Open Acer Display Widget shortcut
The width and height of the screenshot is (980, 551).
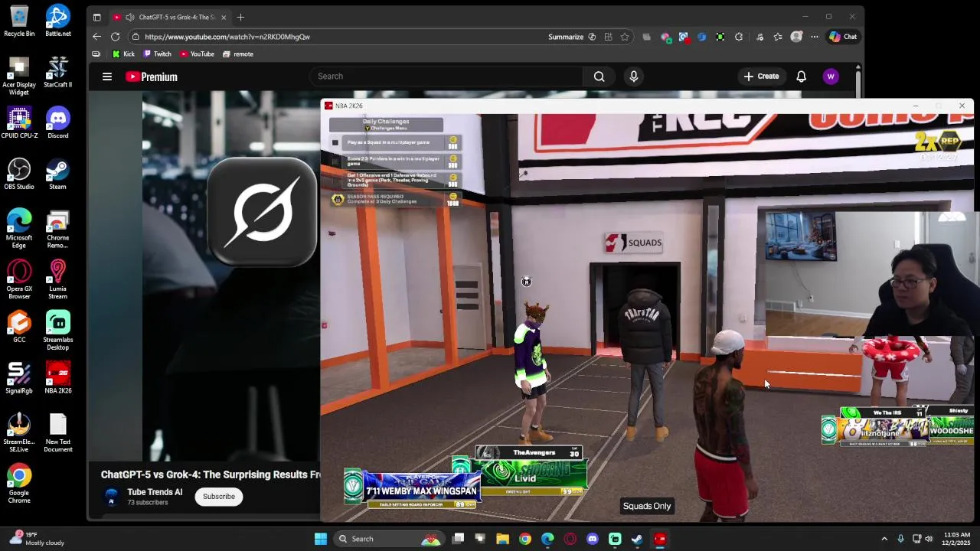tap(19, 76)
